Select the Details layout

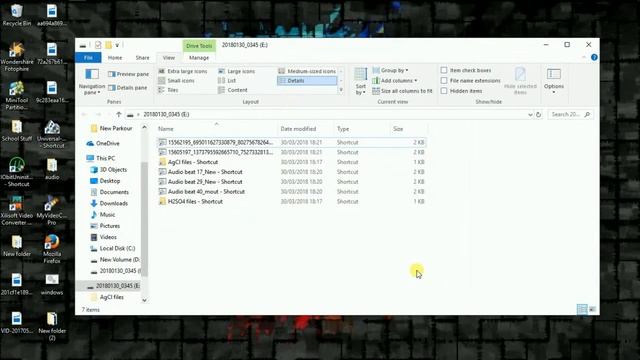tap(307, 81)
